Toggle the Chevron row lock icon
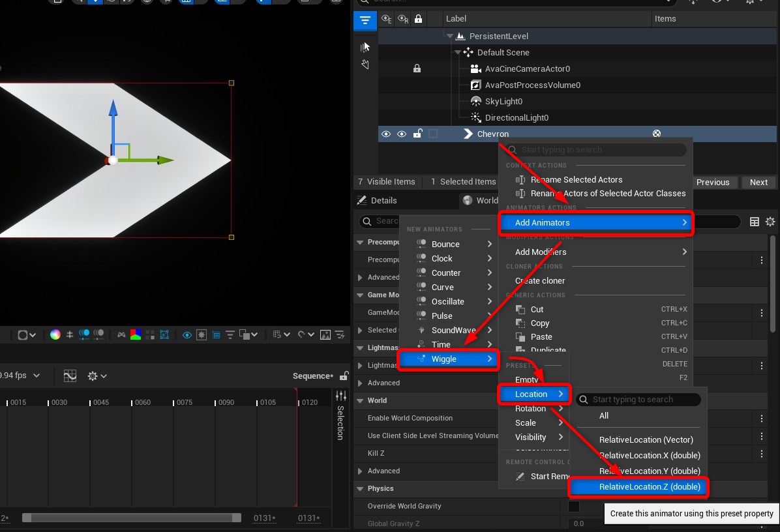 coord(418,133)
